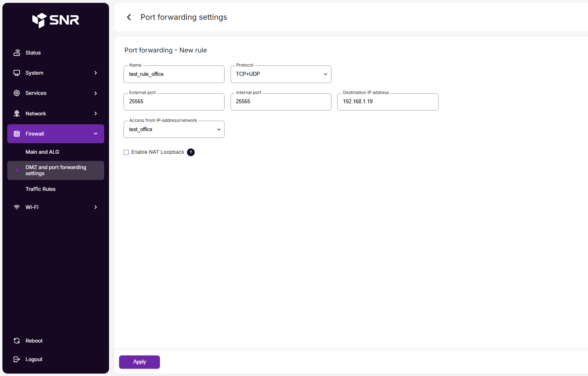This screenshot has width=588, height=376.
Task: Enable the NAT Loopback checkbox
Action: [x=126, y=152]
